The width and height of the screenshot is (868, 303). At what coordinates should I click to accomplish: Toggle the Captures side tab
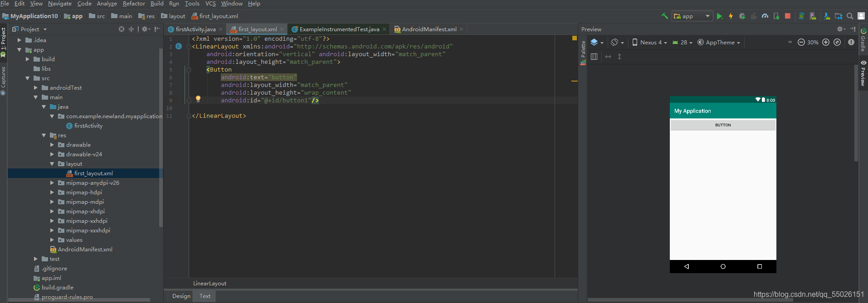pos(3,81)
